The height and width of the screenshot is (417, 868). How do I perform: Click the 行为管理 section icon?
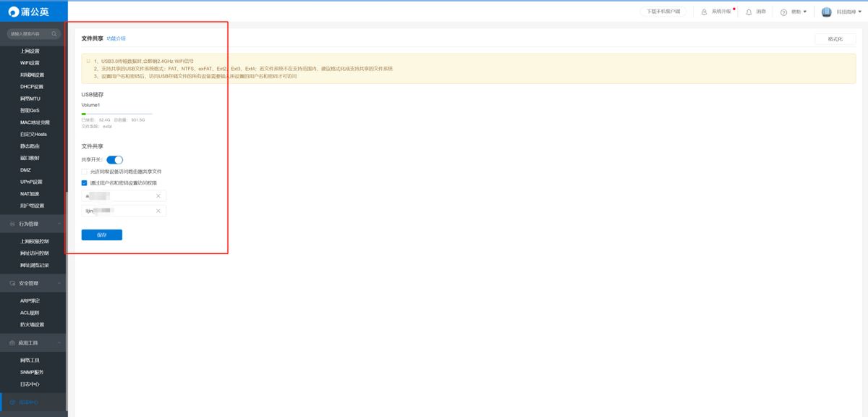[12, 224]
